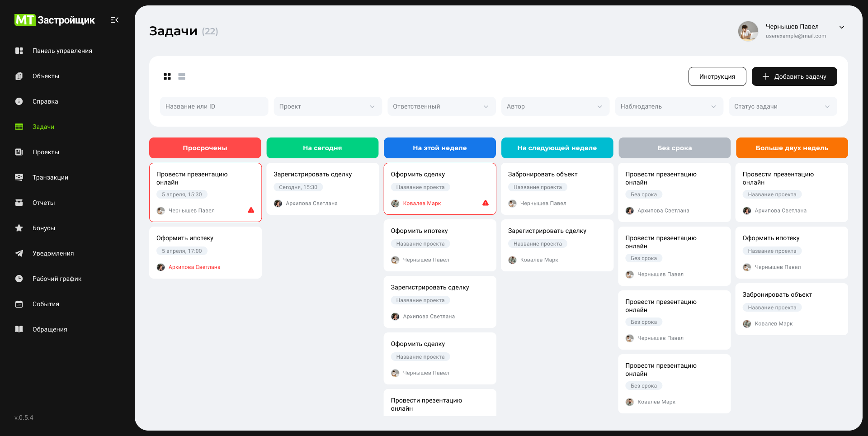The height and width of the screenshot is (436, 868).
Task: Switch to list view of tasks
Action: tap(182, 76)
